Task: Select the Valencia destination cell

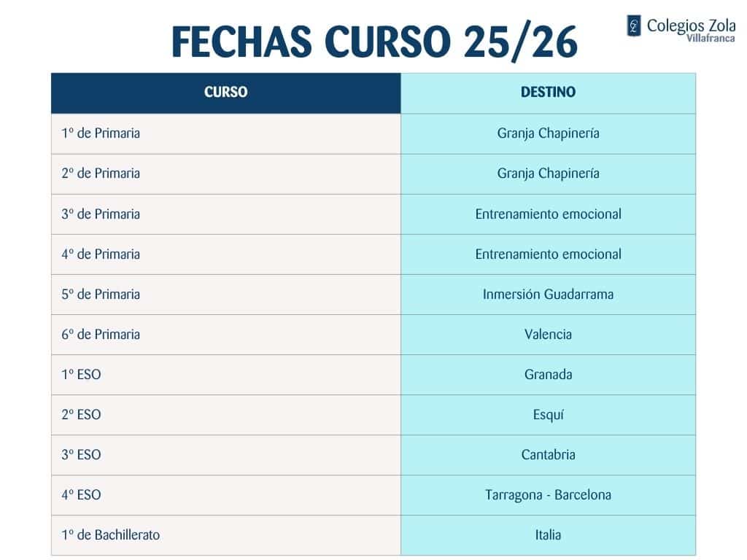Action: point(548,335)
